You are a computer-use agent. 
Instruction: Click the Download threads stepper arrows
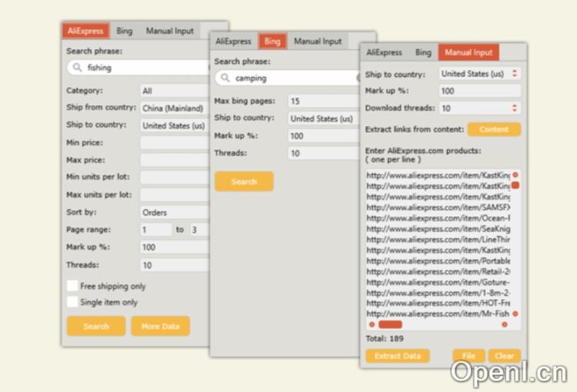(x=515, y=108)
